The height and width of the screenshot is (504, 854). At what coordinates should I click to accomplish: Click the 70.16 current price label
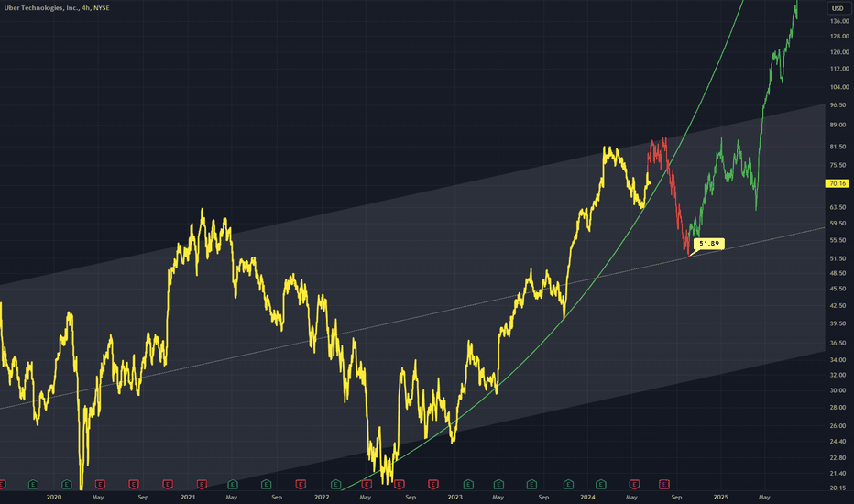[x=838, y=183]
